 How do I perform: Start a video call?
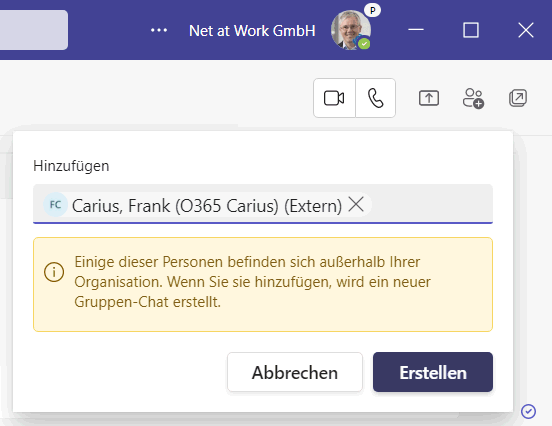pyautogui.click(x=334, y=98)
